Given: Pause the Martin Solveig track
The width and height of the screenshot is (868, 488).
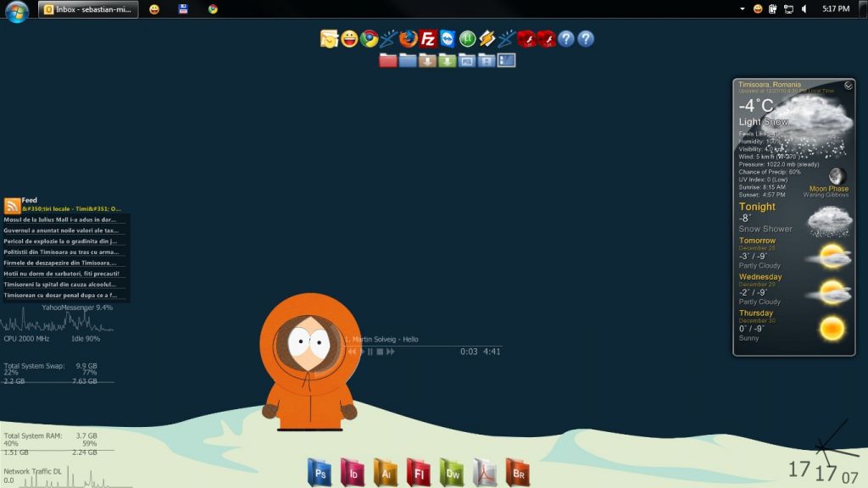Looking at the screenshot, I should coord(370,352).
